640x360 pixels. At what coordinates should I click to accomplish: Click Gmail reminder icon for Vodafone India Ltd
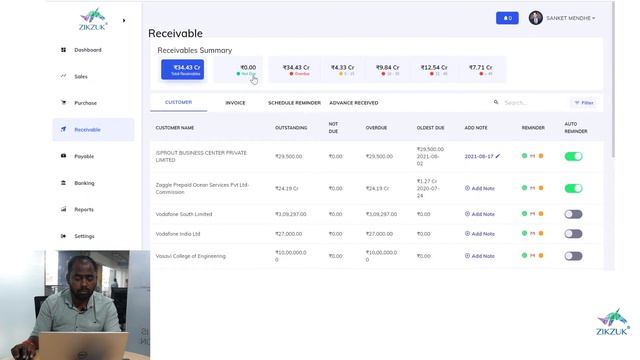pyautogui.click(x=532, y=233)
